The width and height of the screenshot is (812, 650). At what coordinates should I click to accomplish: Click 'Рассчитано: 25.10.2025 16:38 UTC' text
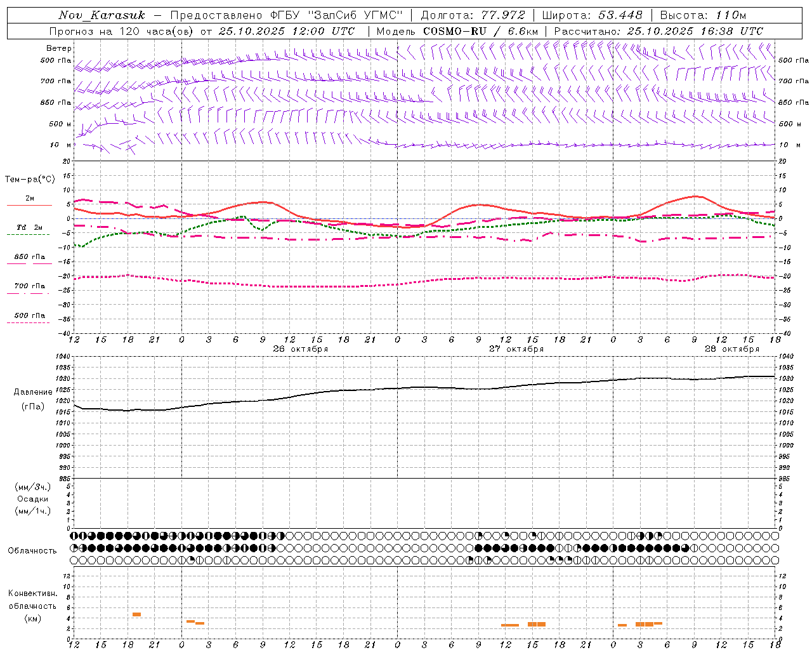[658, 31]
